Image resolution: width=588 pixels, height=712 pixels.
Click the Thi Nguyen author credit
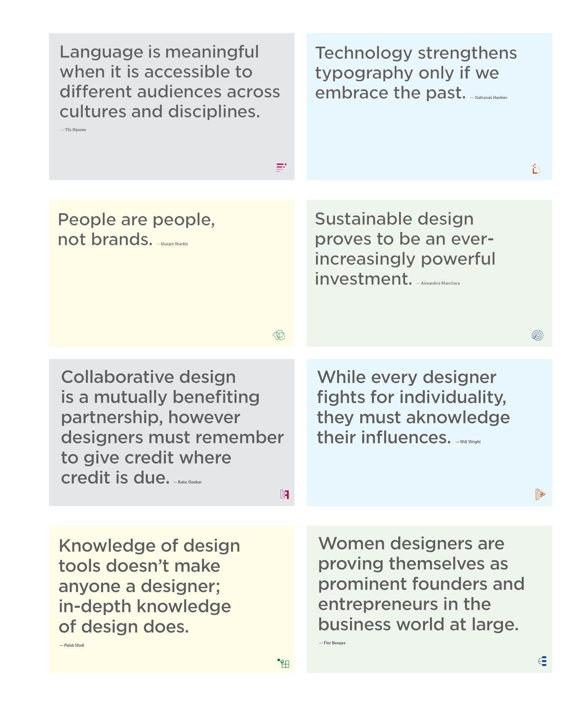point(74,129)
